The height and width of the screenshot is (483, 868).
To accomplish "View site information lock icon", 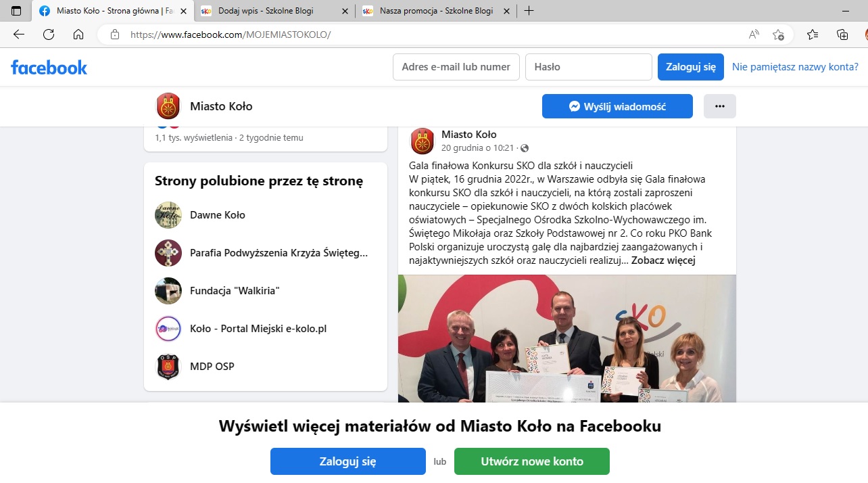I will pyautogui.click(x=115, y=34).
